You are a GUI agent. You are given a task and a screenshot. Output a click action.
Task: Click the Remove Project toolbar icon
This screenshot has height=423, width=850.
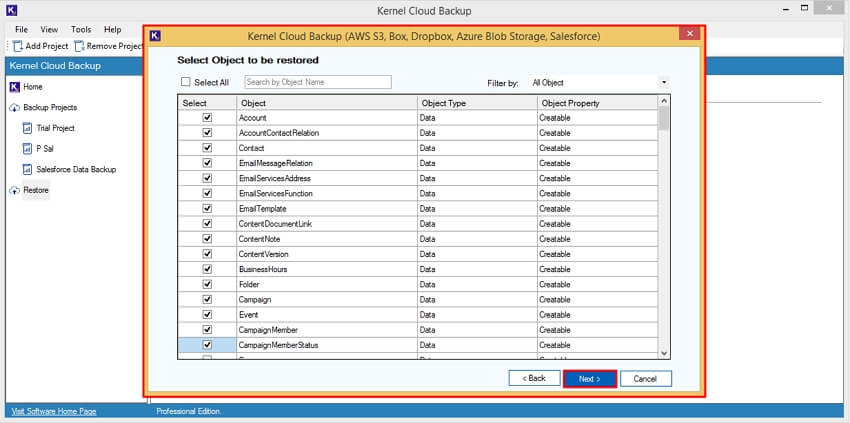79,46
